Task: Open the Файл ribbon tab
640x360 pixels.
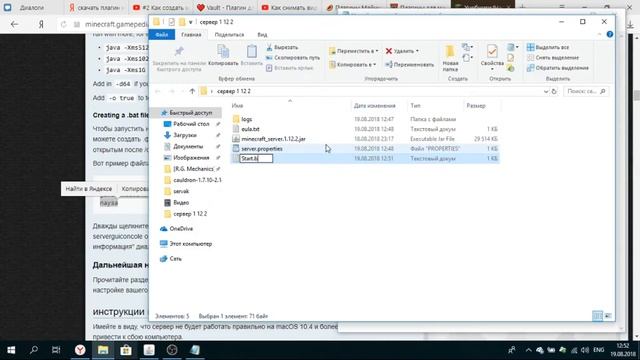Action: 162,35
